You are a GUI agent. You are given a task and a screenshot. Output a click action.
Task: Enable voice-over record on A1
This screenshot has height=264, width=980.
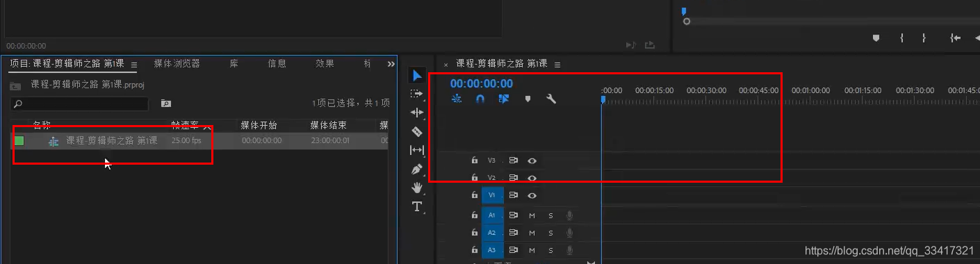coord(569,215)
